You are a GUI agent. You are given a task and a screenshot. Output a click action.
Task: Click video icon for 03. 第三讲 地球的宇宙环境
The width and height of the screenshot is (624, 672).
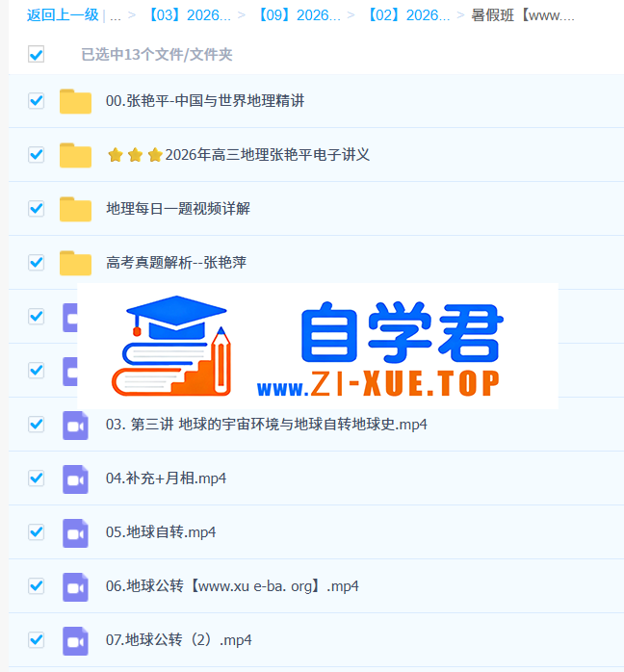tap(75, 426)
